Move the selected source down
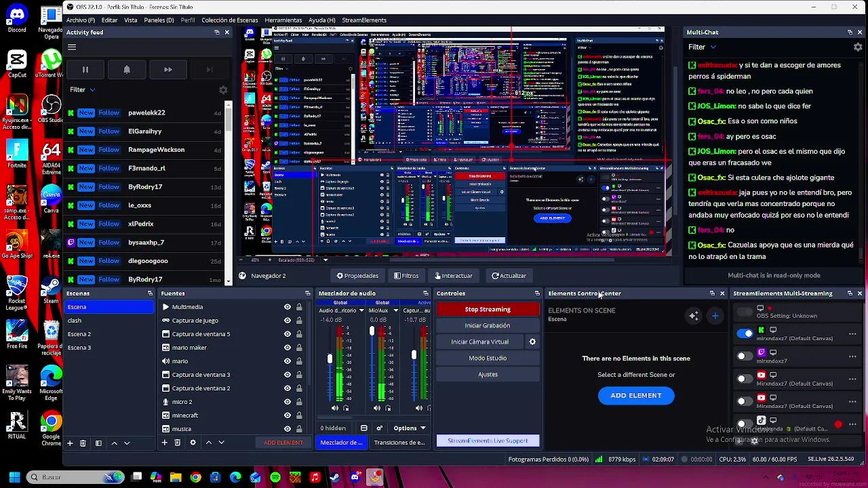This screenshot has width=868, height=488. click(221, 443)
